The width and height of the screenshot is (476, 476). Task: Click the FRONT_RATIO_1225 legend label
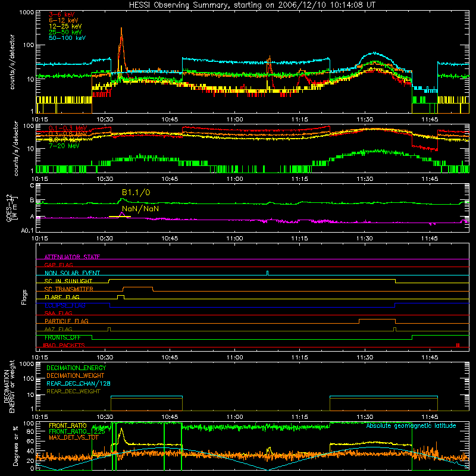point(77,431)
